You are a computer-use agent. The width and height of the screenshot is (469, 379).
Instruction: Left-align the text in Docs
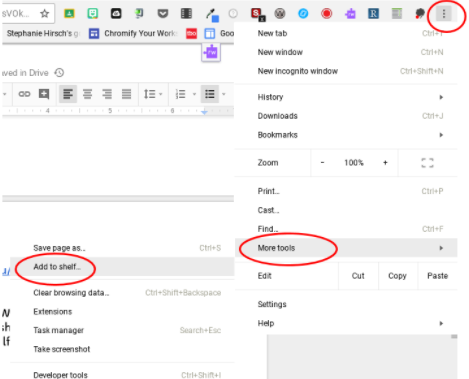click(68, 94)
